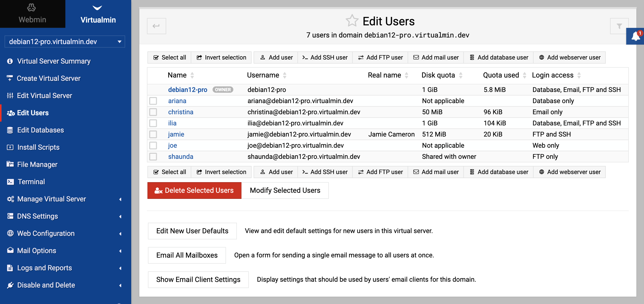
Task: Click the Terminal prompt icon
Action: coord(10,182)
